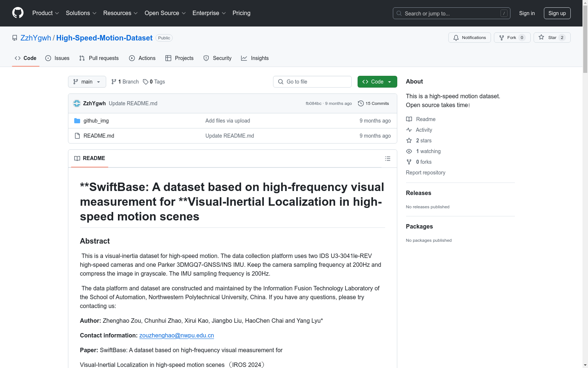Click the magnifier in Go to file box
The height and width of the screenshot is (368, 588).
281,82
